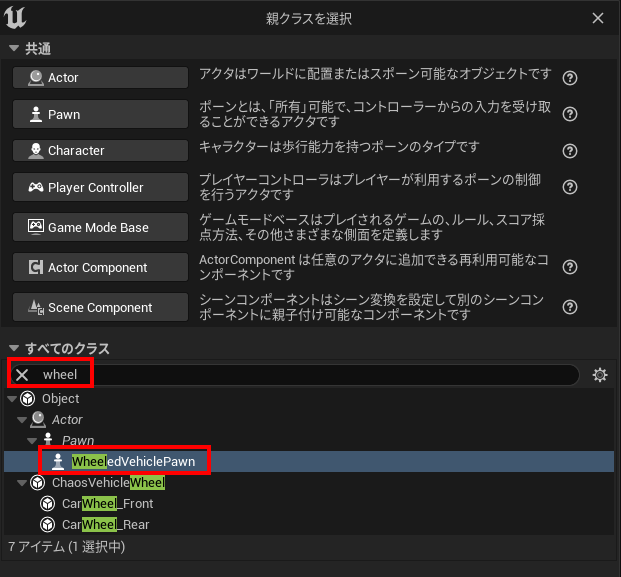This screenshot has width=621, height=577.
Task: Click the Game Mode Base description text
Action: click(x=372, y=227)
